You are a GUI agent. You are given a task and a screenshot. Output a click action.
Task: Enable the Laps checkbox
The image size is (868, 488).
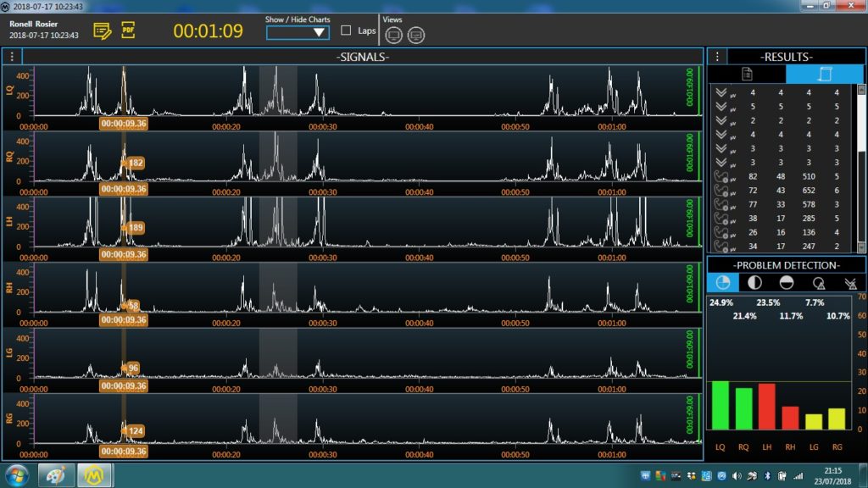point(346,30)
